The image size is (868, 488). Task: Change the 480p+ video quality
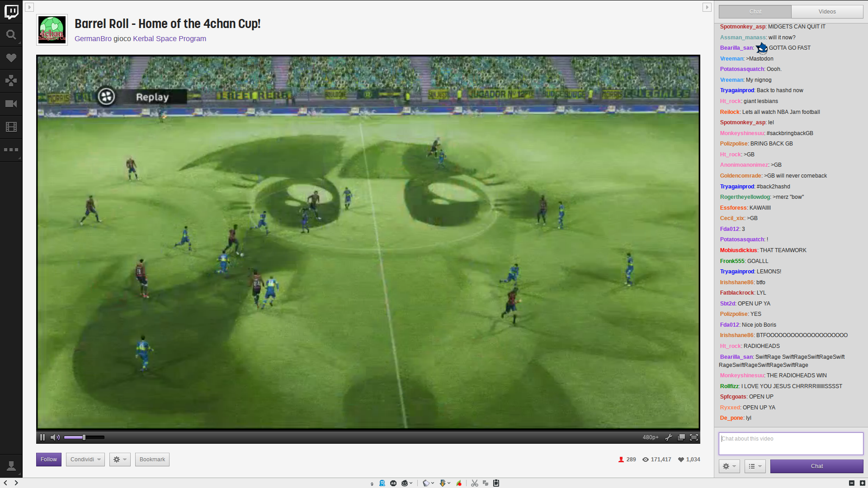tap(651, 437)
